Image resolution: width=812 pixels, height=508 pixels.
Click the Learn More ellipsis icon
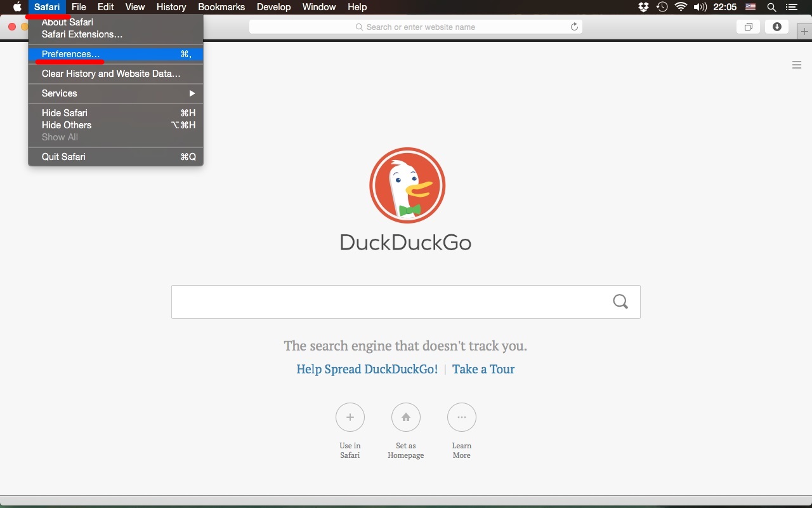point(462,417)
